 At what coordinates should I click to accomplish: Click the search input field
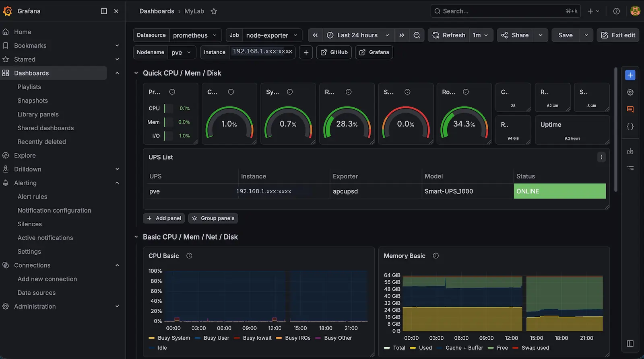(506, 11)
